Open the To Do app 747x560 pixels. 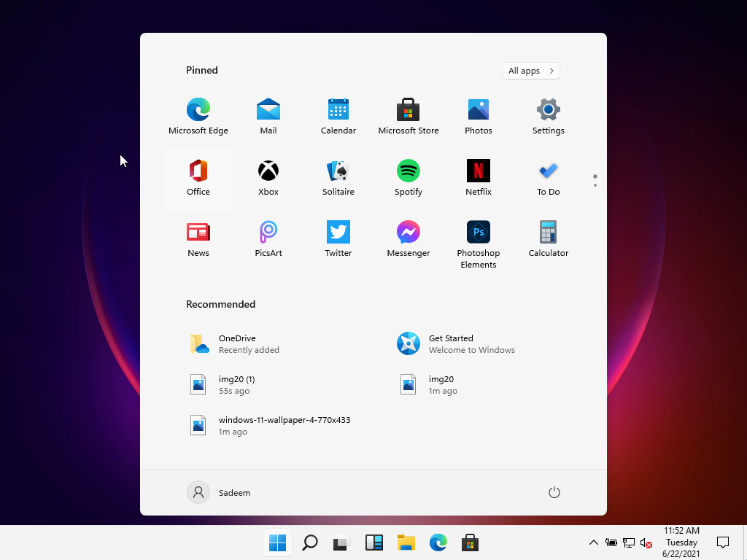click(x=549, y=178)
